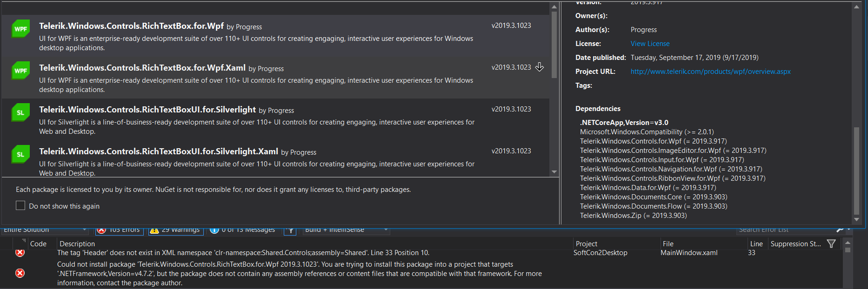Image resolution: width=868 pixels, height=289 pixels.
Task: Click the search magnifier icon in Error List
Action: 840,230
